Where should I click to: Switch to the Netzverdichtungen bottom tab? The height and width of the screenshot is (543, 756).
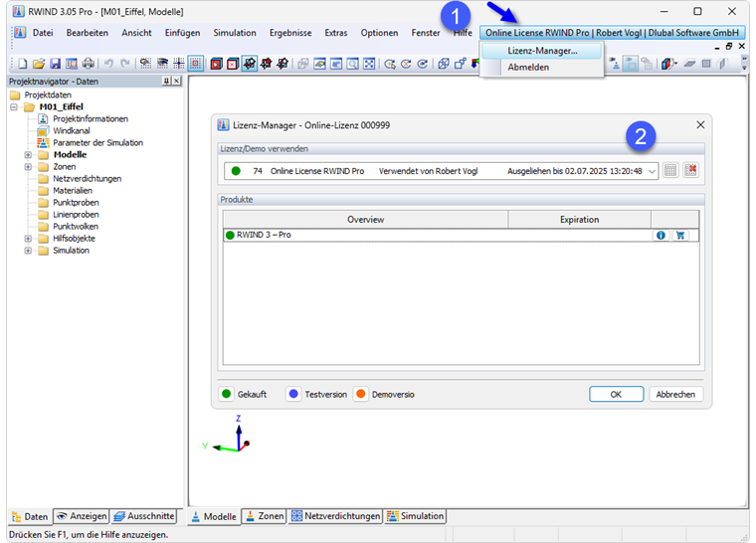click(335, 516)
